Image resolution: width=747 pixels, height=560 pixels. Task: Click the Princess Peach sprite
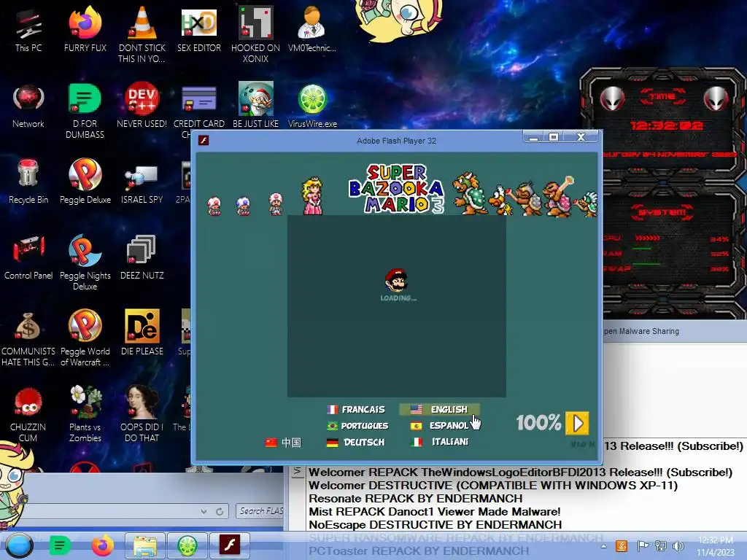click(x=312, y=195)
